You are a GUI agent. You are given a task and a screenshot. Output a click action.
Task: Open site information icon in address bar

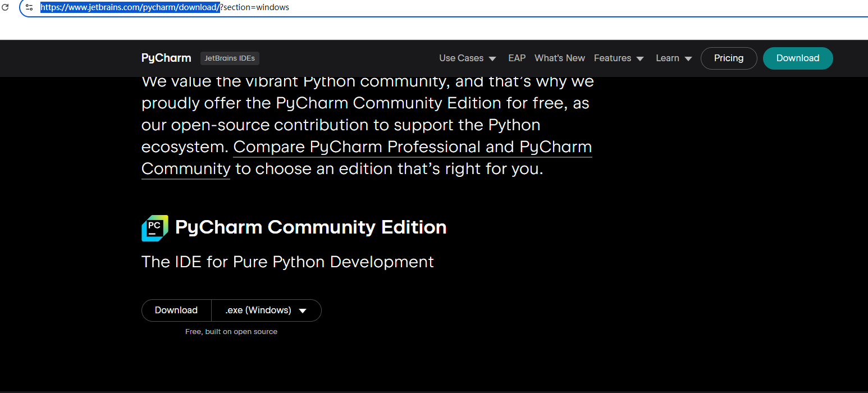coord(29,7)
